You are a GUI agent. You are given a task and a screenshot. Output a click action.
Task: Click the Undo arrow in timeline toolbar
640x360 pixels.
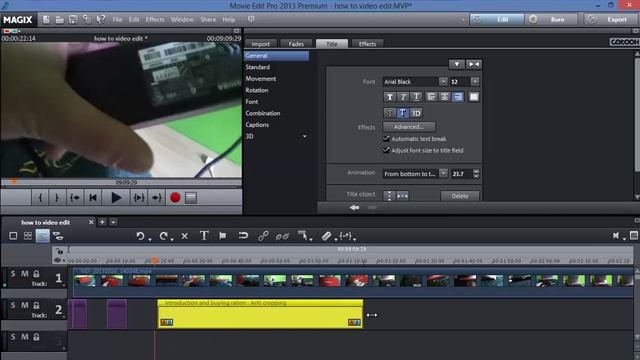pos(140,236)
